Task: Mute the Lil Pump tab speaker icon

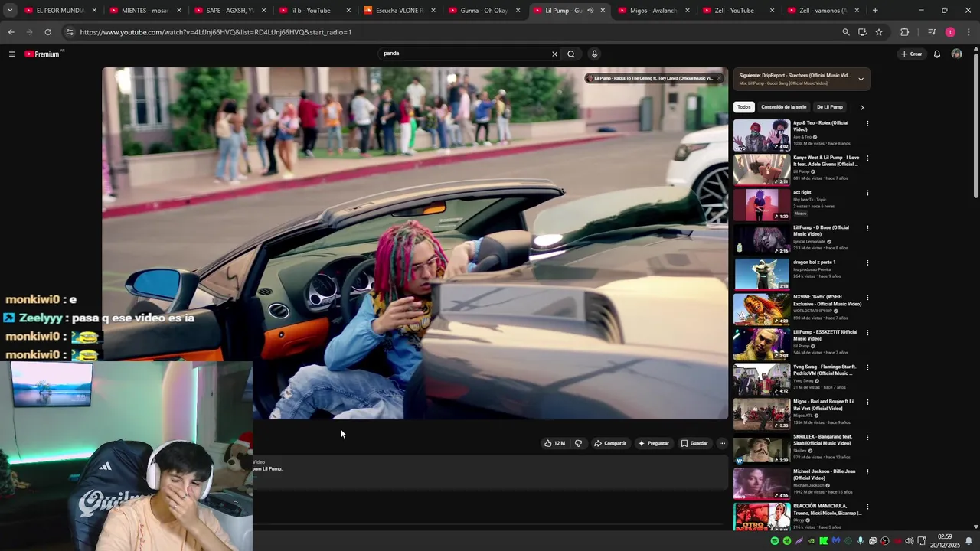Action: [x=590, y=11]
